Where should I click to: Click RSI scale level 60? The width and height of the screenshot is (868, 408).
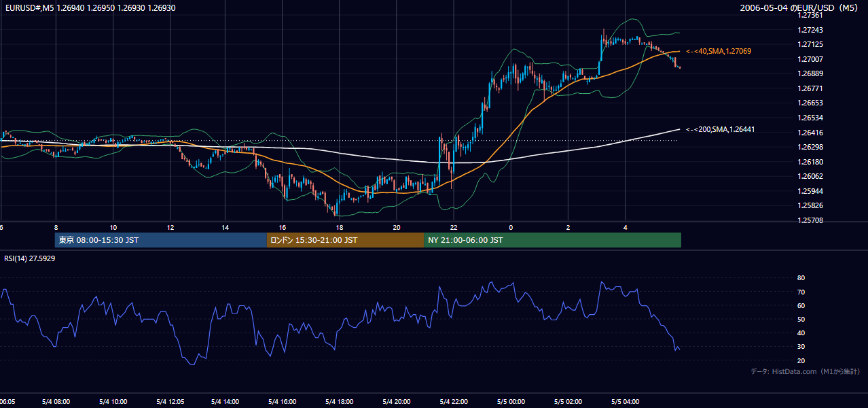pyautogui.click(x=801, y=305)
